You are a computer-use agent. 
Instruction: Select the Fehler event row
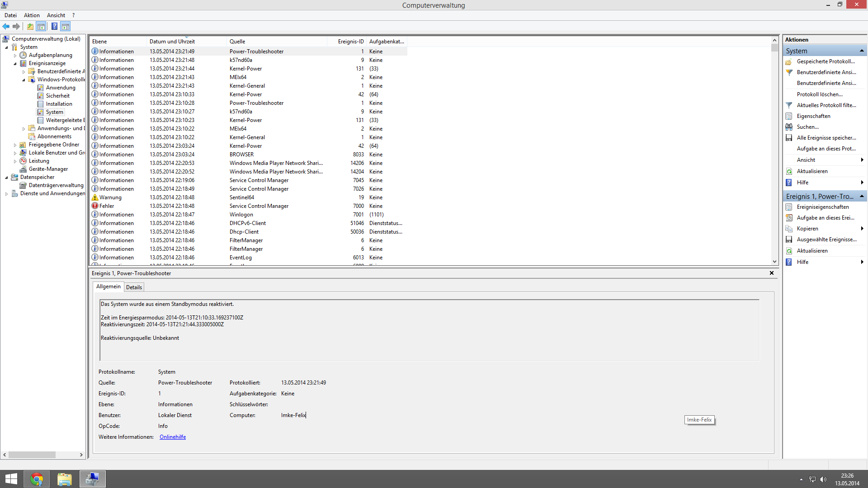(x=107, y=206)
